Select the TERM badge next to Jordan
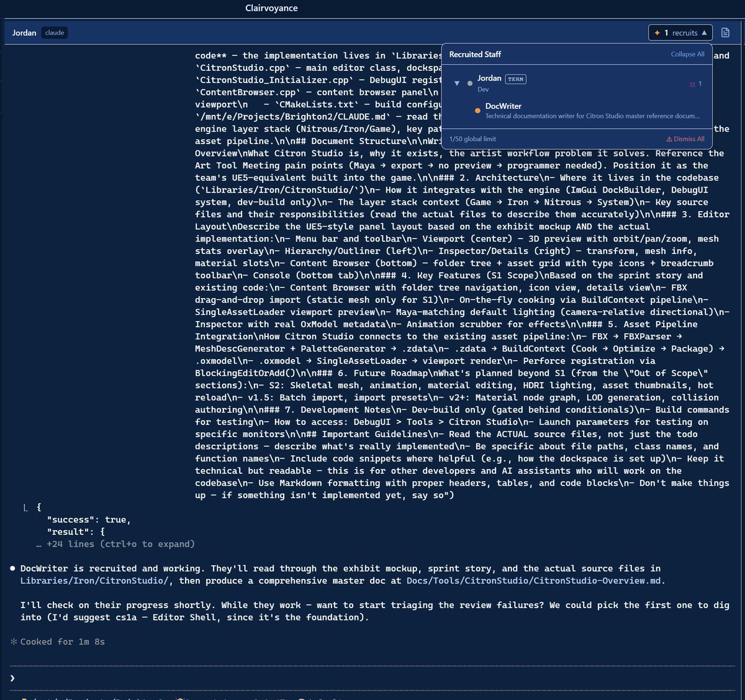 click(515, 79)
